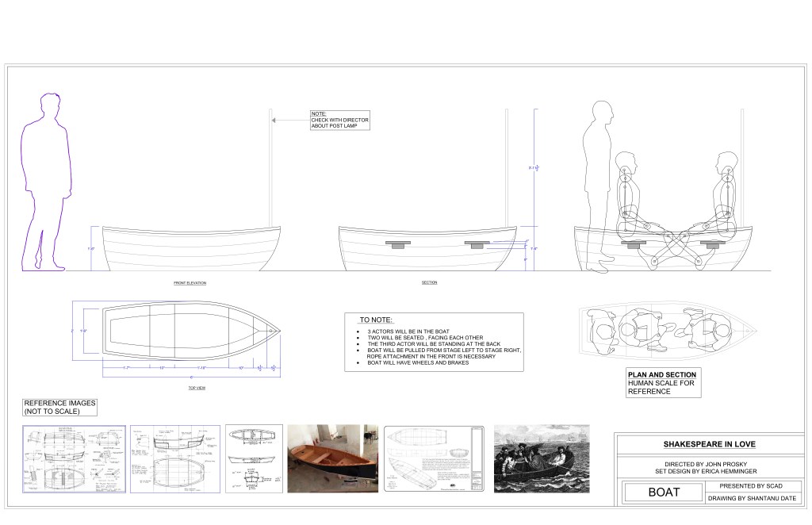Click the REFERENCE IMAGES (NOT TO SCALE) heading
This screenshot has width=812, height=525.
click(60, 407)
